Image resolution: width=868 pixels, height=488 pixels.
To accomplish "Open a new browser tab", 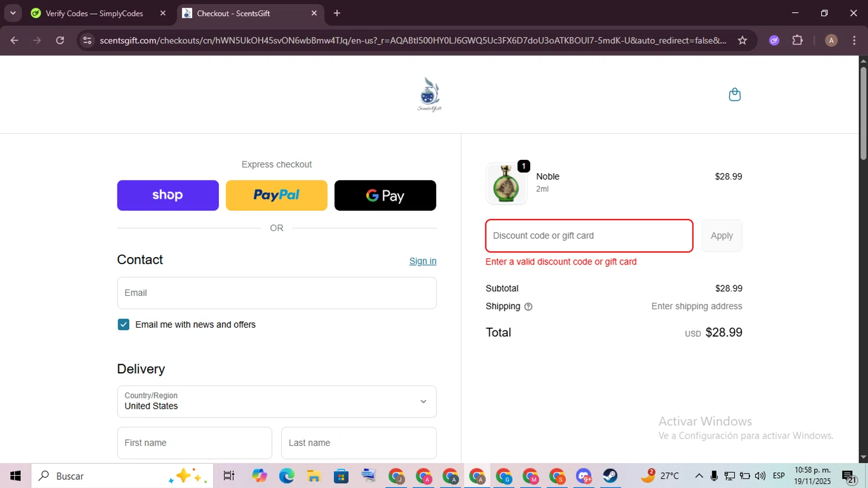I will pyautogui.click(x=337, y=13).
